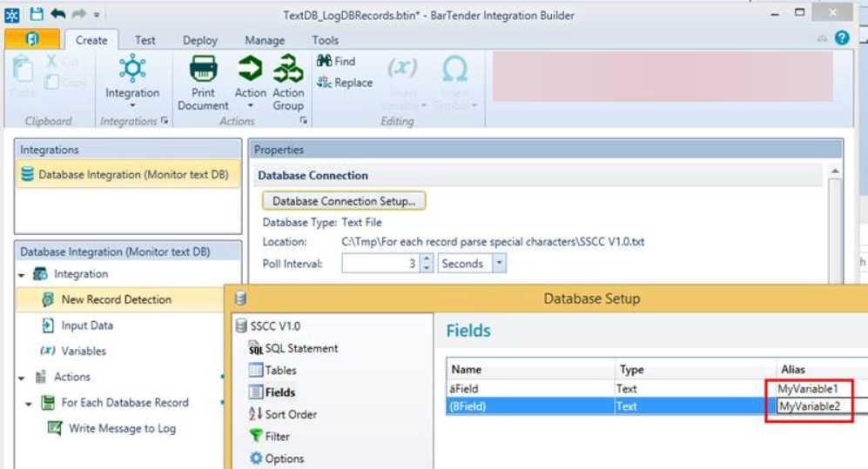Open Options in Database Setup
The image size is (868, 469).
(x=276, y=459)
